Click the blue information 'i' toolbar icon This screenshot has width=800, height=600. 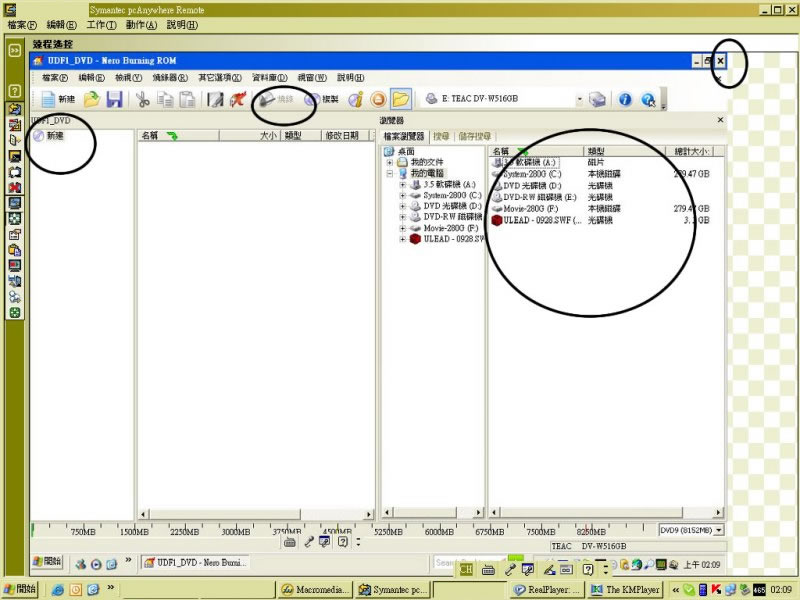point(625,99)
